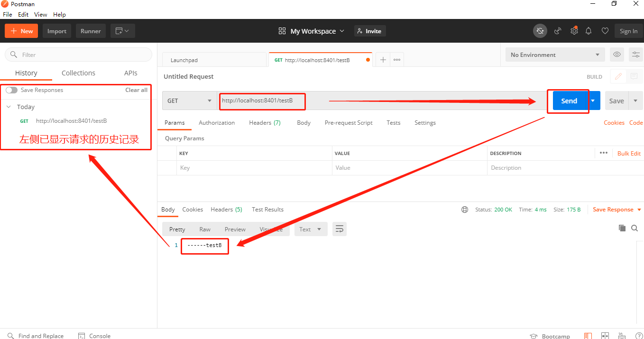644x339 pixels.
Task: Switch to the Launchpad tab
Action: 214,60
